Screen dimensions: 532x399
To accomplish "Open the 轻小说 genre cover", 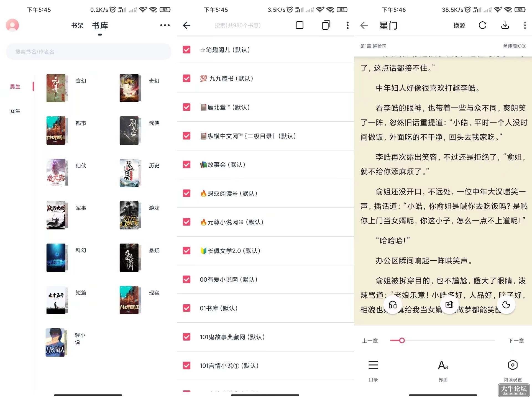I will click(56, 342).
